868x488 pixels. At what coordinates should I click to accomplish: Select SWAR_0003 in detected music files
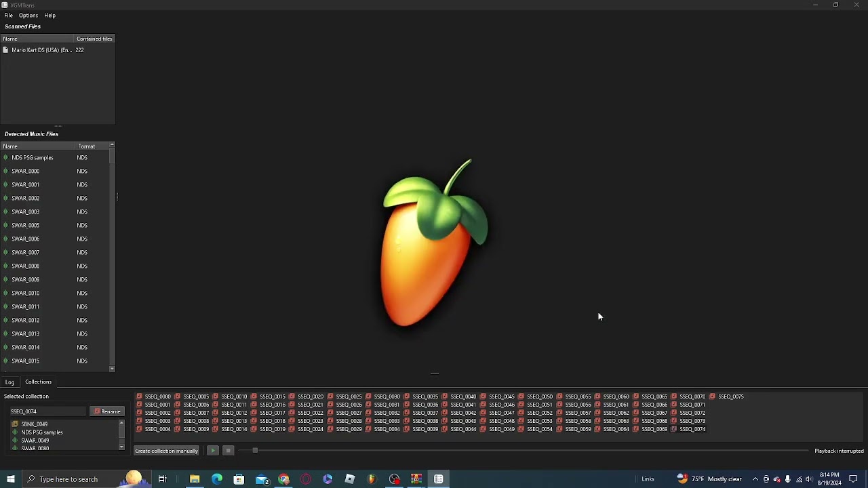point(56,212)
